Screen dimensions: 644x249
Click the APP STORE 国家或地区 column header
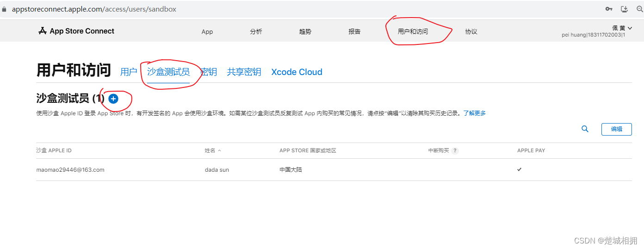[x=308, y=150]
